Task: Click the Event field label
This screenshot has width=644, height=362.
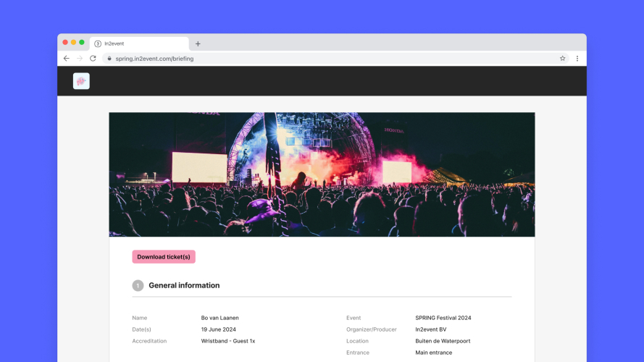Action: [x=354, y=318]
